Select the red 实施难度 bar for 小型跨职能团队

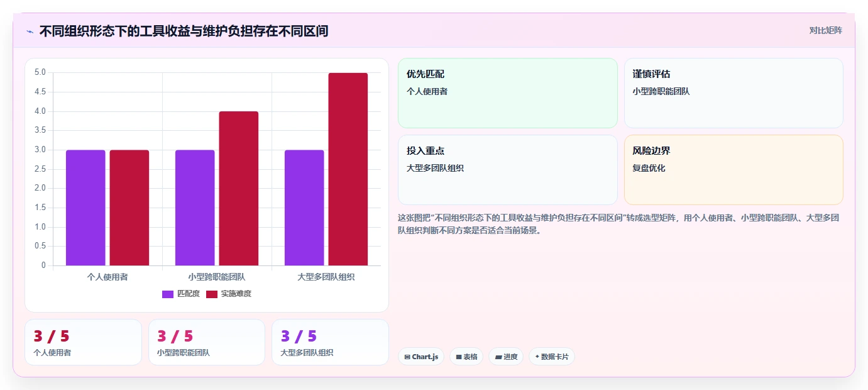click(x=239, y=188)
